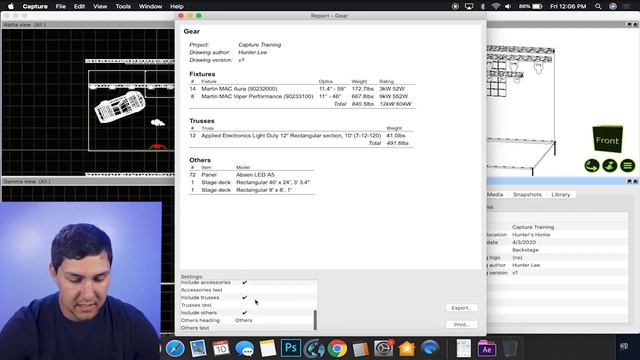Switch to the Snapshots tab
640x360 pixels.
527,195
